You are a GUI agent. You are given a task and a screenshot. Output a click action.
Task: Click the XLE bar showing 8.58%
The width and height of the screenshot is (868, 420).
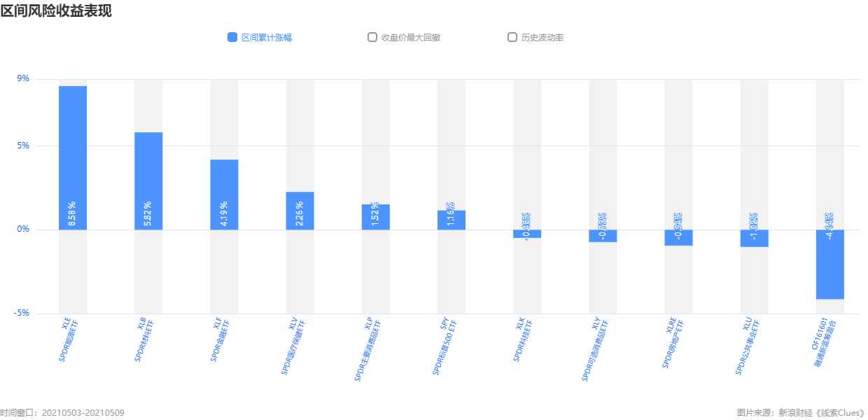pos(73,157)
